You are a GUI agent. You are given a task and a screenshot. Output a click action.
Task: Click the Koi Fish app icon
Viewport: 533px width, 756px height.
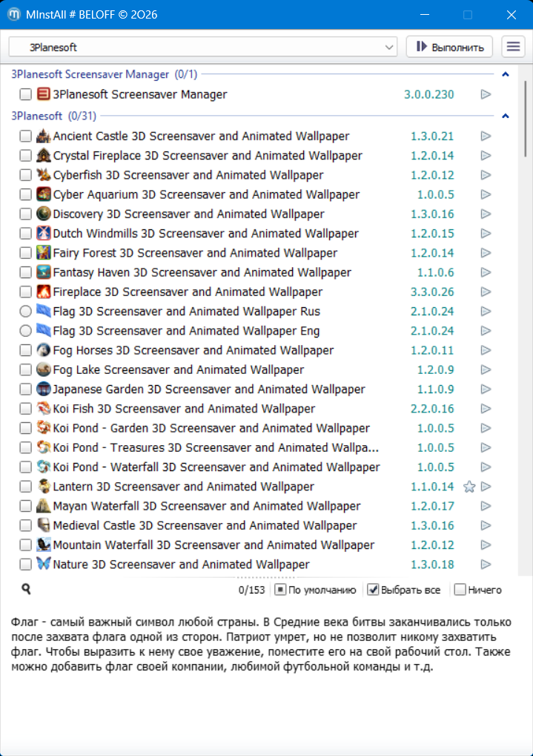[44, 408]
